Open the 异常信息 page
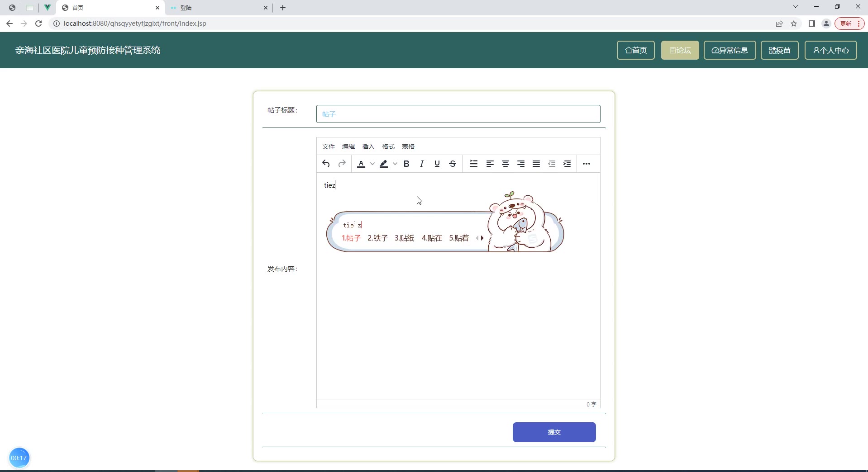This screenshot has height=472, width=868. (730, 50)
